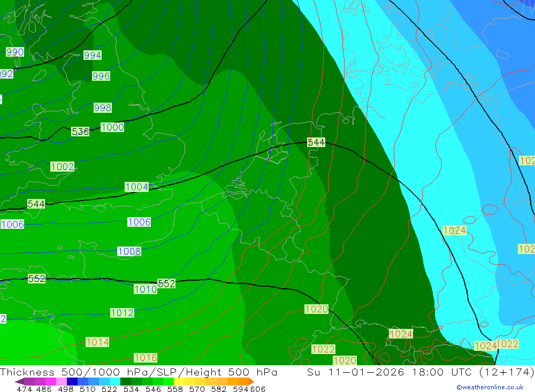Pick the dark navy blue legend swatch
Viewport: 535px width, 392px height.
pyautogui.click(x=72, y=381)
